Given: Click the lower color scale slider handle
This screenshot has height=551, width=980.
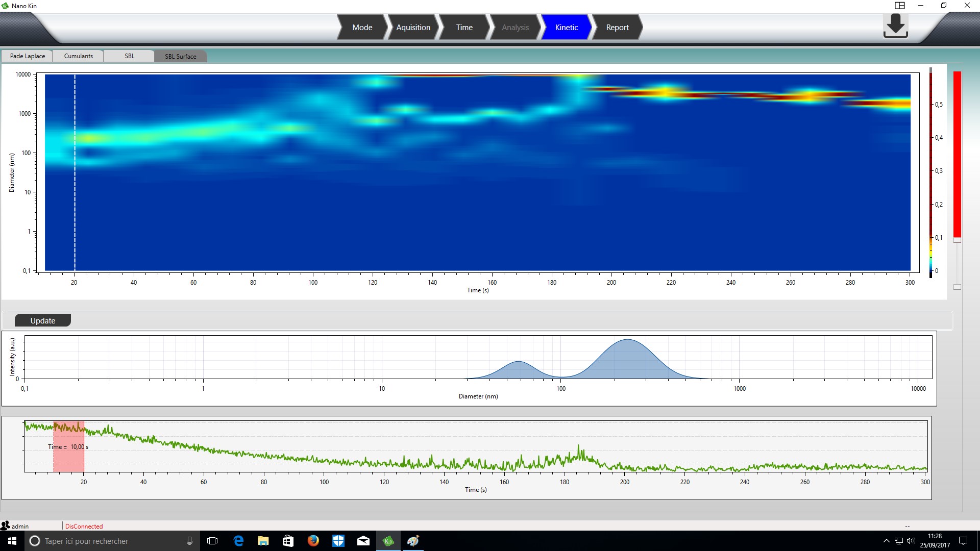Looking at the screenshot, I should tap(957, 287).
